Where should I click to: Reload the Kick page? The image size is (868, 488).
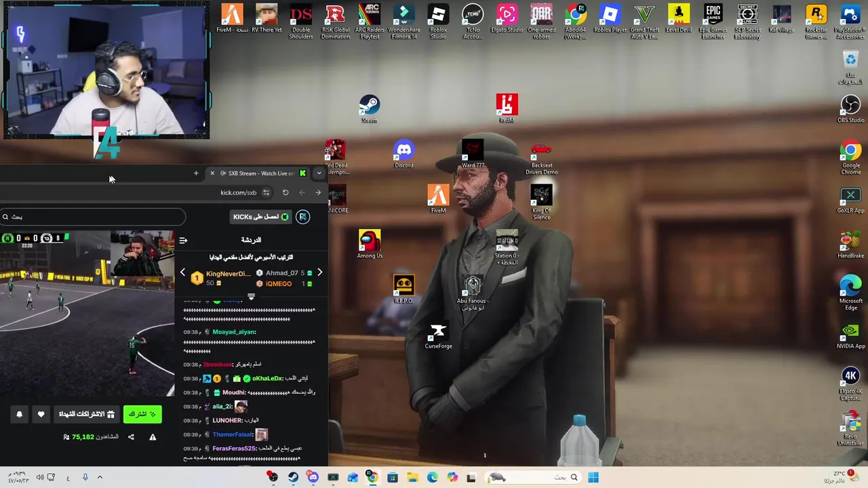(x=285, y=192)
